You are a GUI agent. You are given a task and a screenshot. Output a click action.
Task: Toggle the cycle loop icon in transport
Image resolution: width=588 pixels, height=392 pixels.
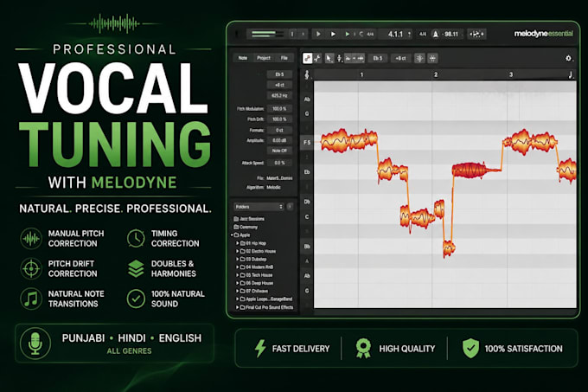[x=361, y=34]
